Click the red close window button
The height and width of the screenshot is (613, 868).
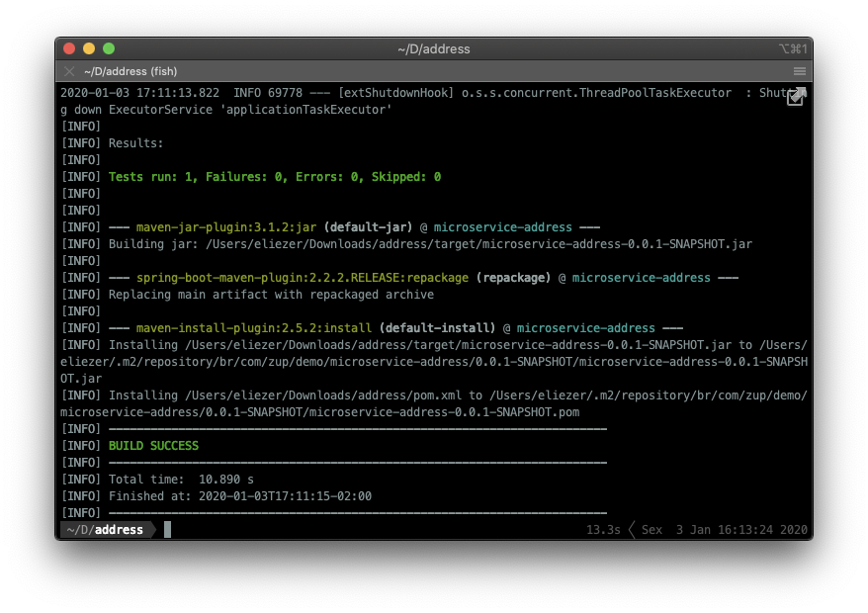tap(69, 48)
